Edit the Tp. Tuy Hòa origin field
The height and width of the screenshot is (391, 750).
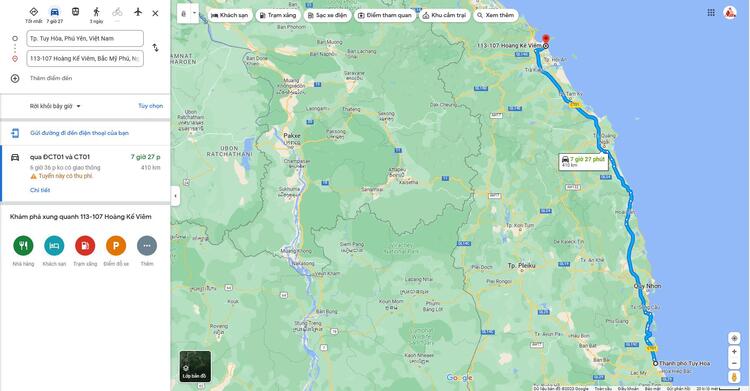tap(85, 38)
